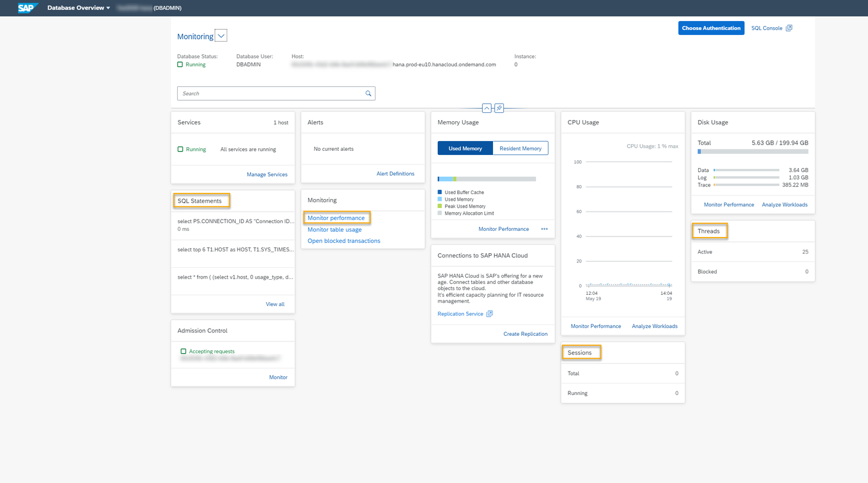Click Connections to SAP HANA Cloud title
The height and width of the screenshot is (483, 868).
pyautogui.click(x=483, y=256)
